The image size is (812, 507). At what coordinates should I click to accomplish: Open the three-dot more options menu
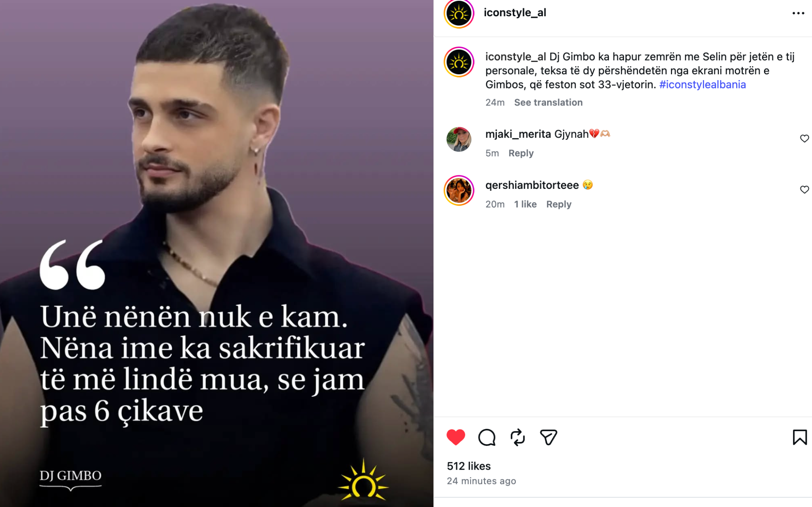798,13
